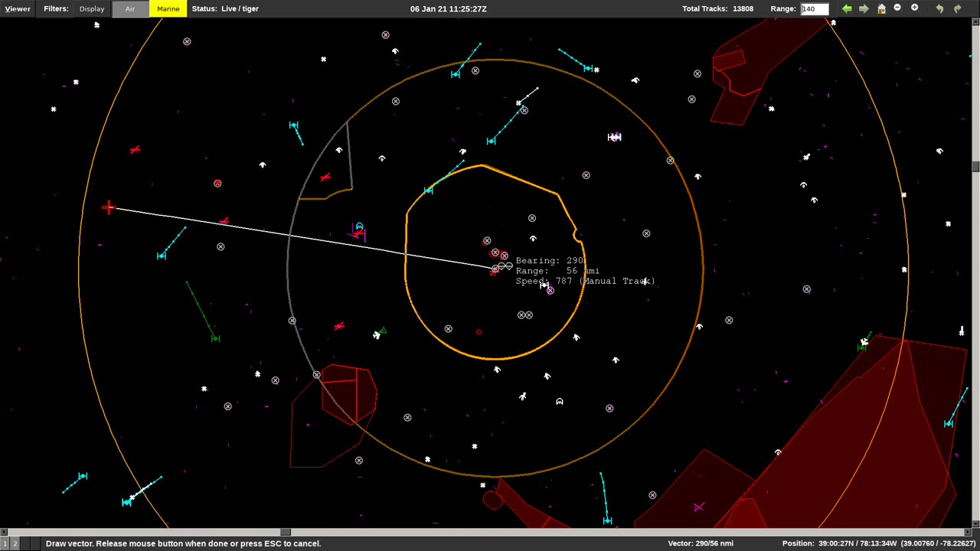Click the vertical scrollbar thumb
The width and height of the screenshot is (980, 551).
click(976, 167)
